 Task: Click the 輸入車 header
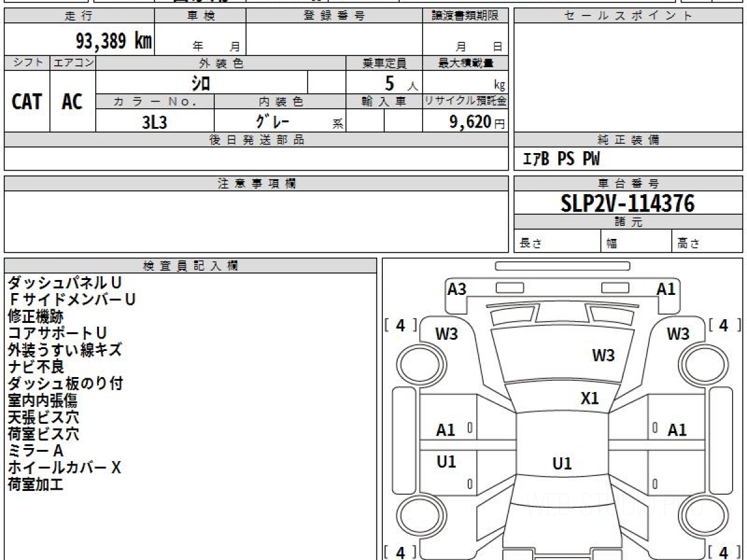pyautogui.click(x=384, y=101)
